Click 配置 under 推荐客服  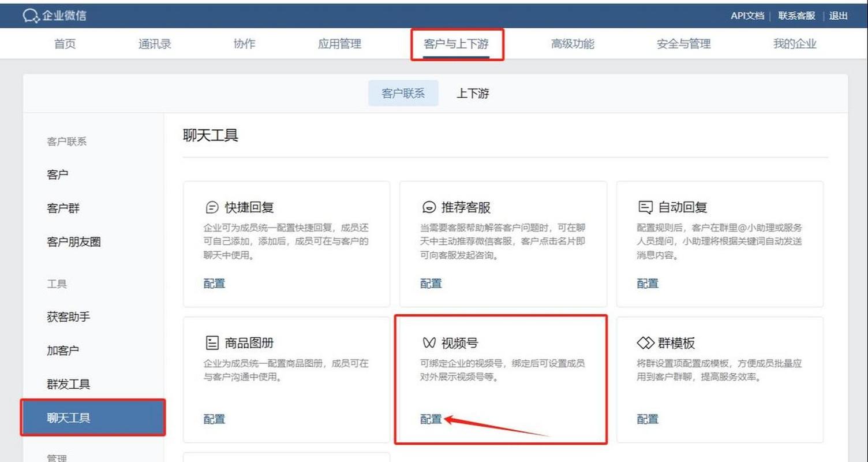coord(431,283)
